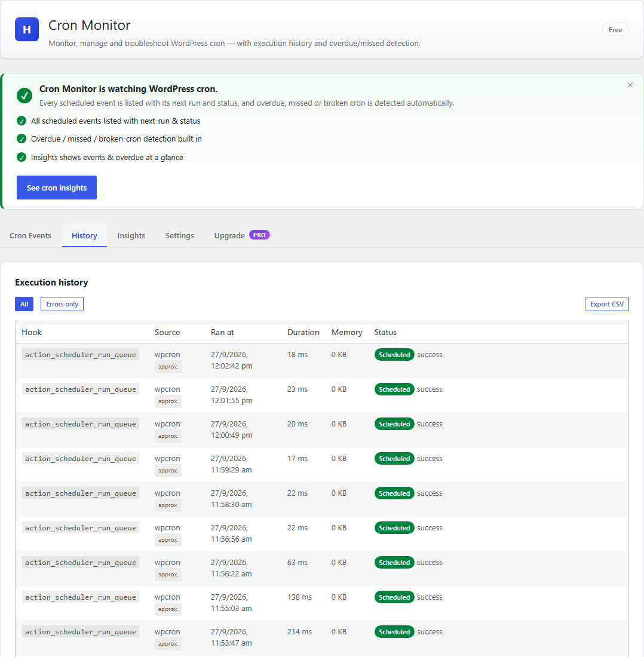Click approx. tag in 12:00:49 pm row

(168, 436)
